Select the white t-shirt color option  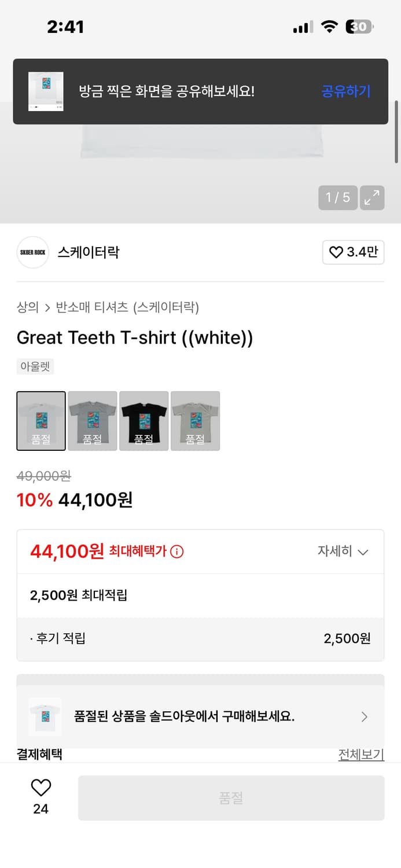(41, 421)
